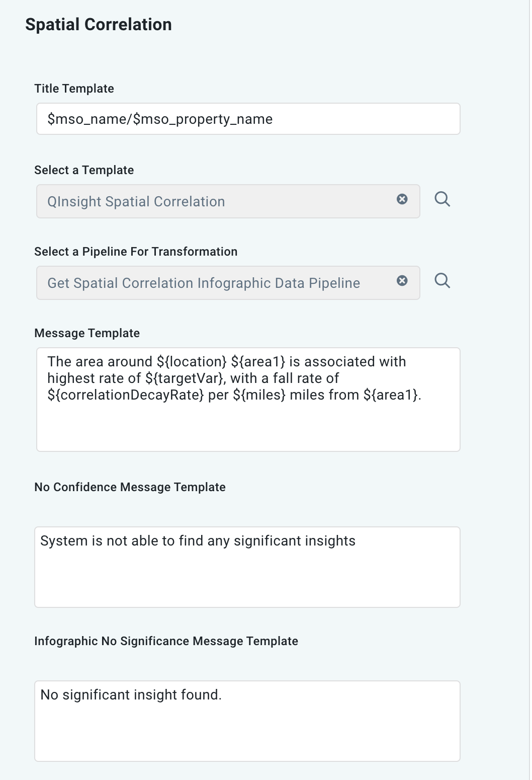The width and height of the screenshot is (532, 780).
Task: Click the No Confidence message text area
Action: [248, 567]
